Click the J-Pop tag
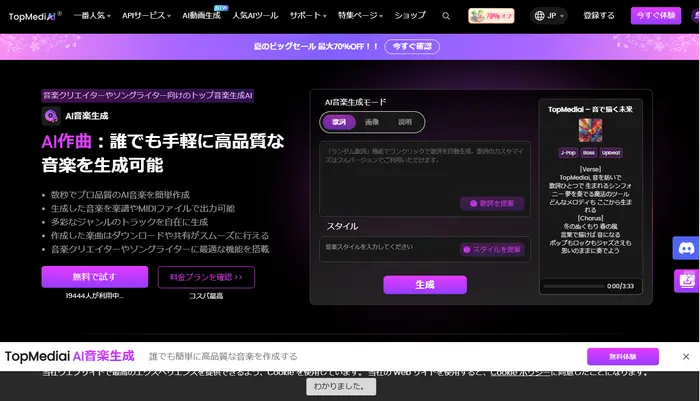Screen dimensions: 700x401 click(x=568, y=153)
